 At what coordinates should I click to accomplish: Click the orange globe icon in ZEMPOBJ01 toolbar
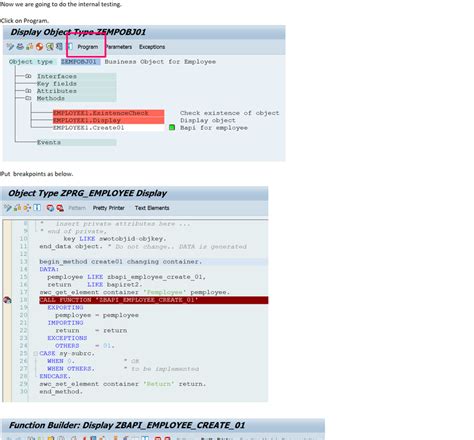tap(40, 47)
